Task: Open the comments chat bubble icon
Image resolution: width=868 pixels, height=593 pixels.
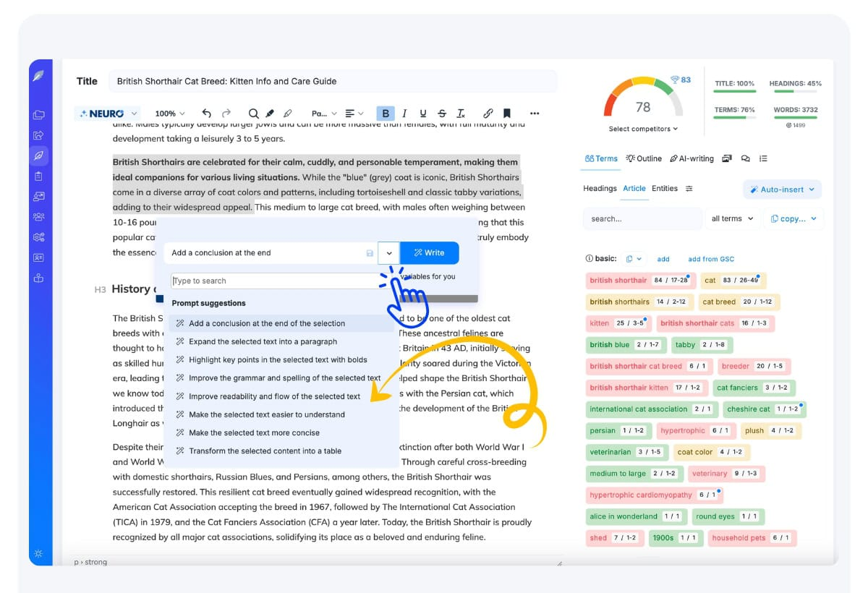Action: coord(745,158)
